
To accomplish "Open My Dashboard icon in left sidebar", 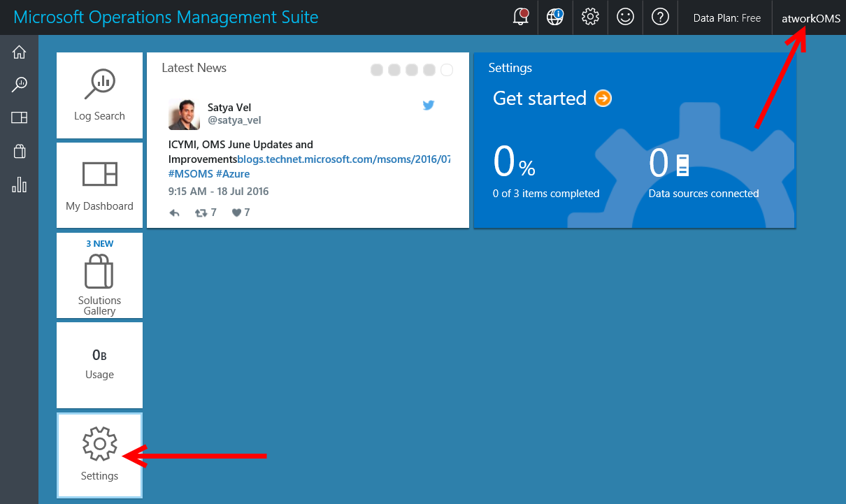I will 20,118.
